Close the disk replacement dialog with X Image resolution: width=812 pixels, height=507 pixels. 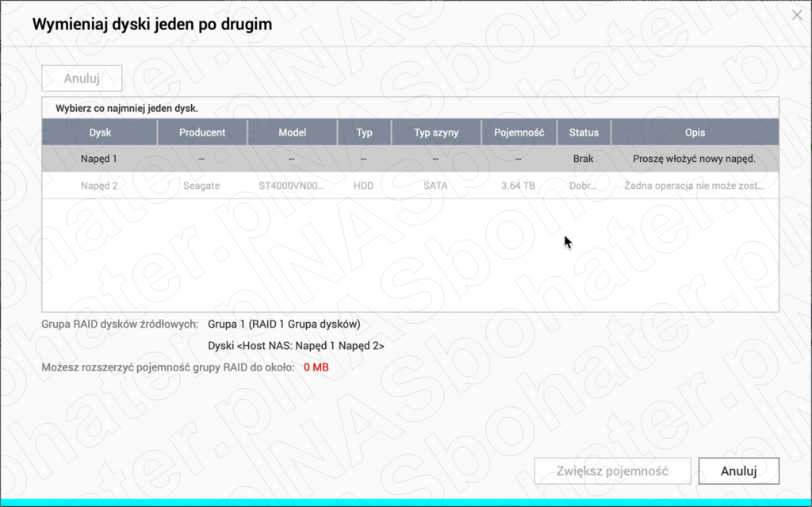click(x=797, y=14)
